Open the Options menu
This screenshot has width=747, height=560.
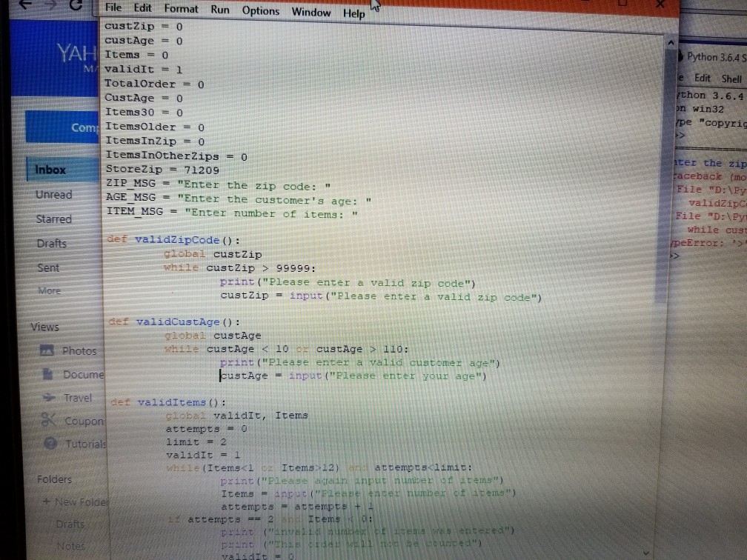click(x=260, y=9)
